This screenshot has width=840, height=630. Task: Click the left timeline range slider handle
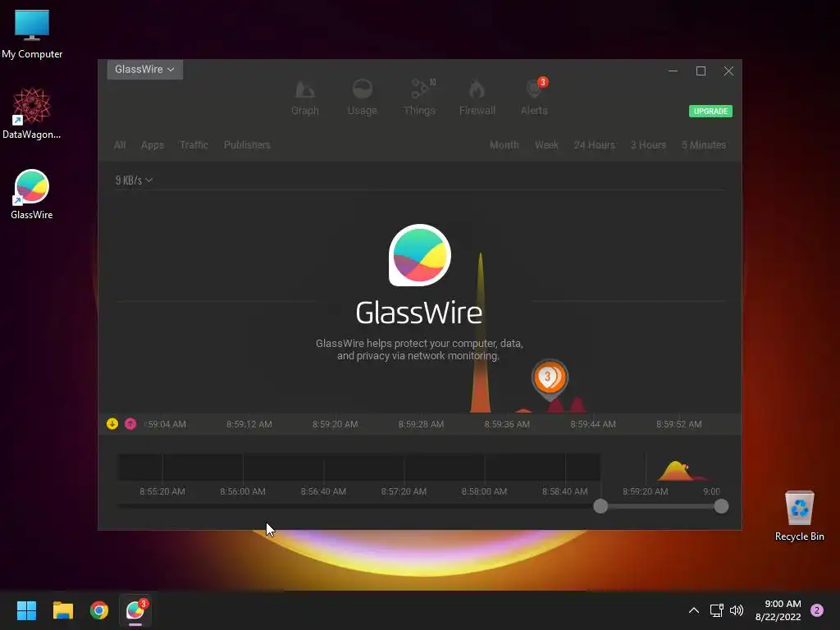[600, 506]
